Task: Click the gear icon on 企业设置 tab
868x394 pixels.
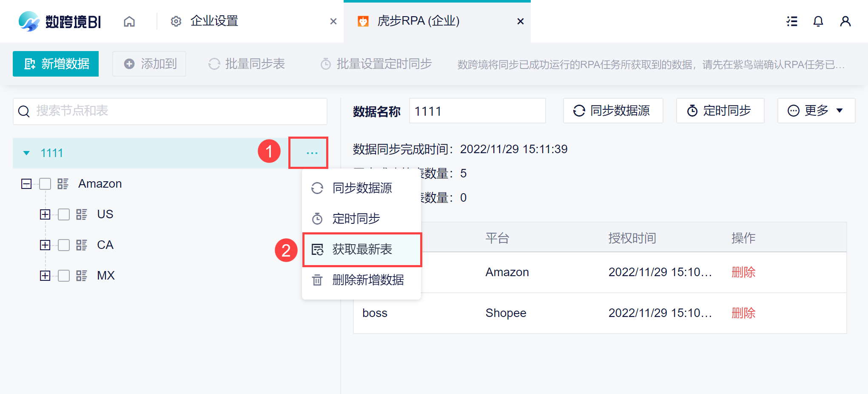Action: pos(176,21)
